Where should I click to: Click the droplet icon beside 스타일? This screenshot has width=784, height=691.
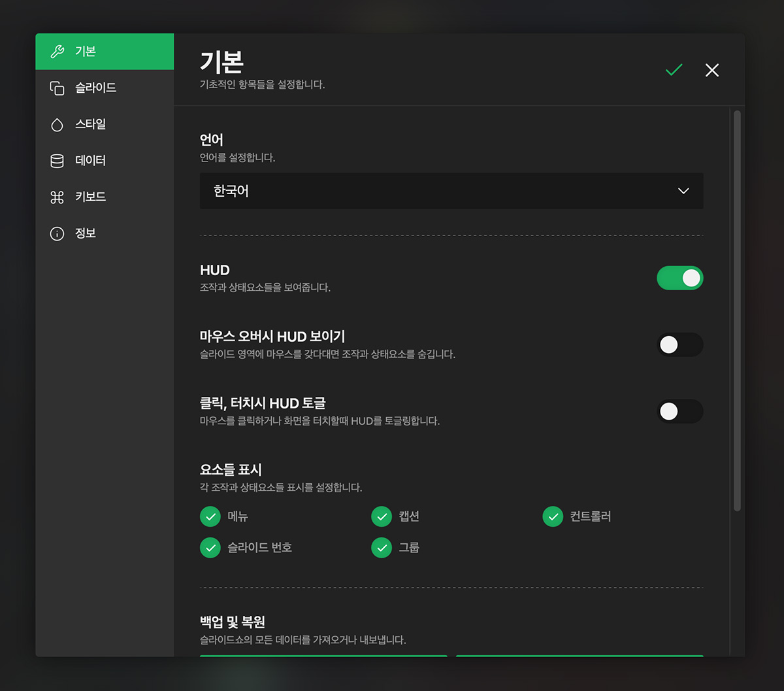pyautogui.click(x=57, y=125)
